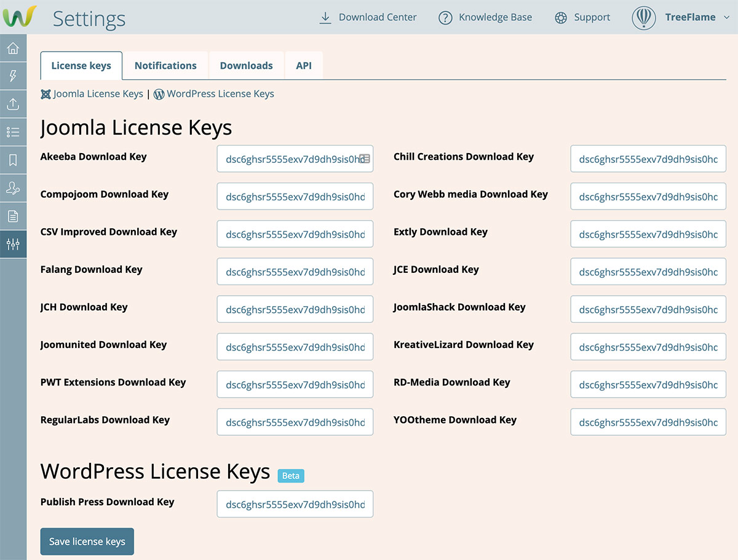Screen dimensions: 738x560
Task: Click the 'JCE Download Key' label
Action: pyautogui.click(x=436, y=269)
